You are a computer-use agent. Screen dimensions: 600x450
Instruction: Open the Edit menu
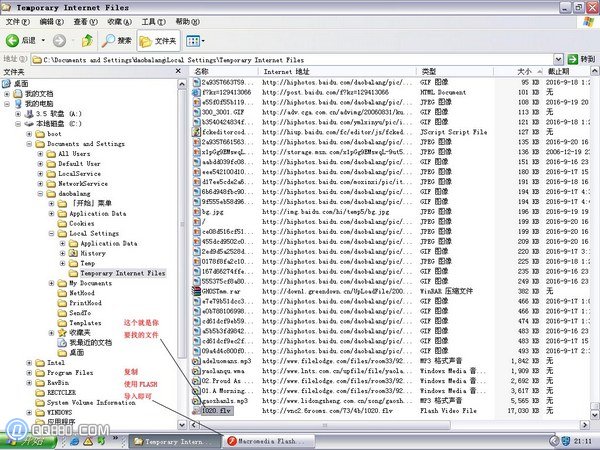(x=51, y=22)
